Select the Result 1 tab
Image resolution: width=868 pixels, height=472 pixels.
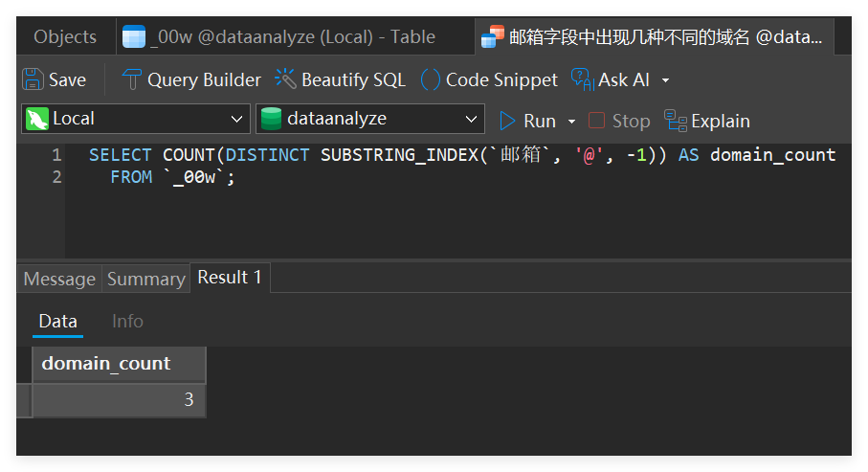pos(230,277)
